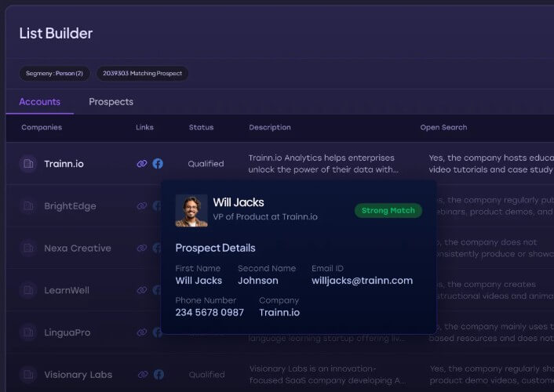Click the phone number 234 5678 0987
The image size is (554, 392).
pyautogui.click(x=210, y=313)
